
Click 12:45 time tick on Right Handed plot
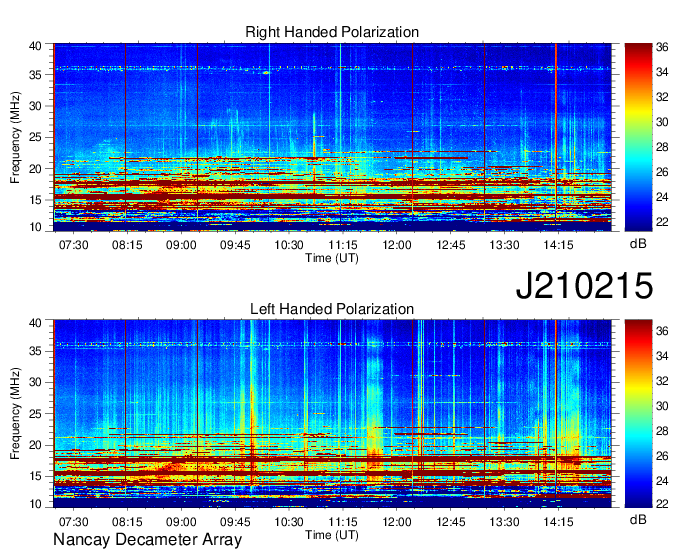(451, 245)
